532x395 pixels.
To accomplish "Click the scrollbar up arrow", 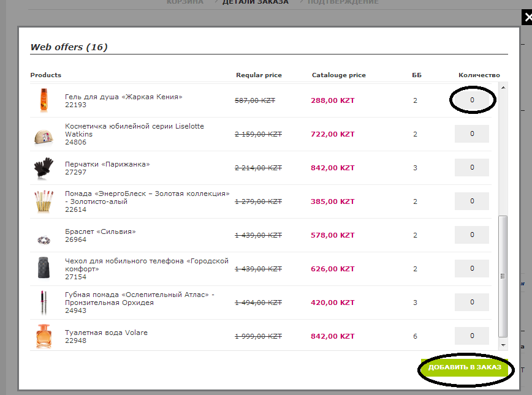I will [504, 88].
